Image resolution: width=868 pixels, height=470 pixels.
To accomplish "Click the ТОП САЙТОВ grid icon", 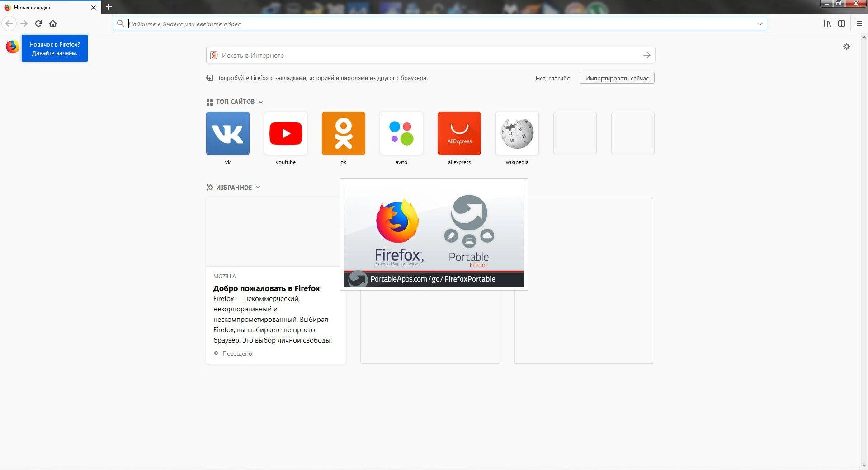I will [x=210, y=102].
